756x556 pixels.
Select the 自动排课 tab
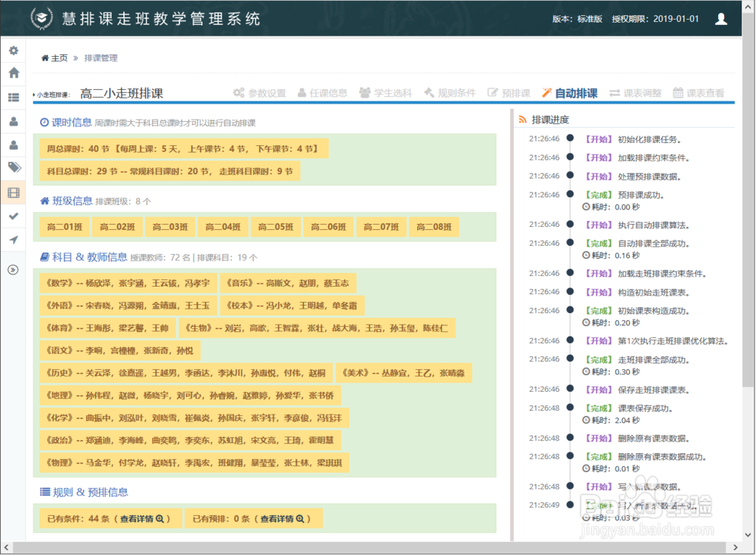(x=569, y=93)
